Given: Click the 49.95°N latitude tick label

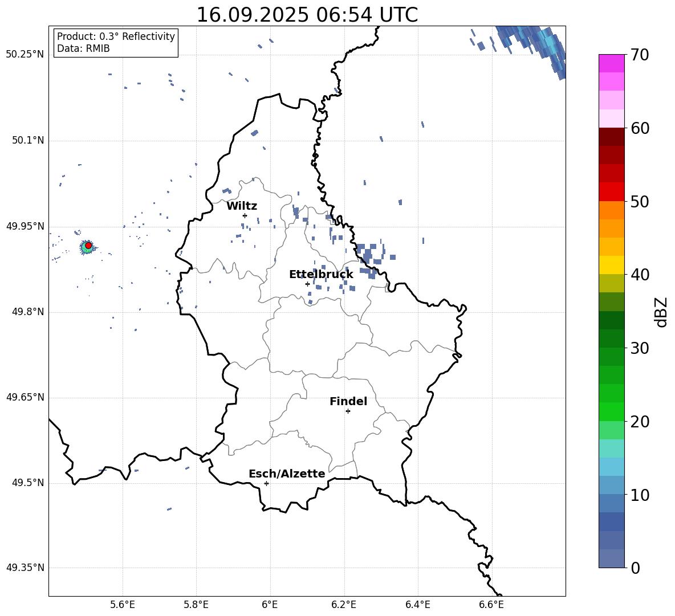Looking at the screenshot, I should pos(26,226).
